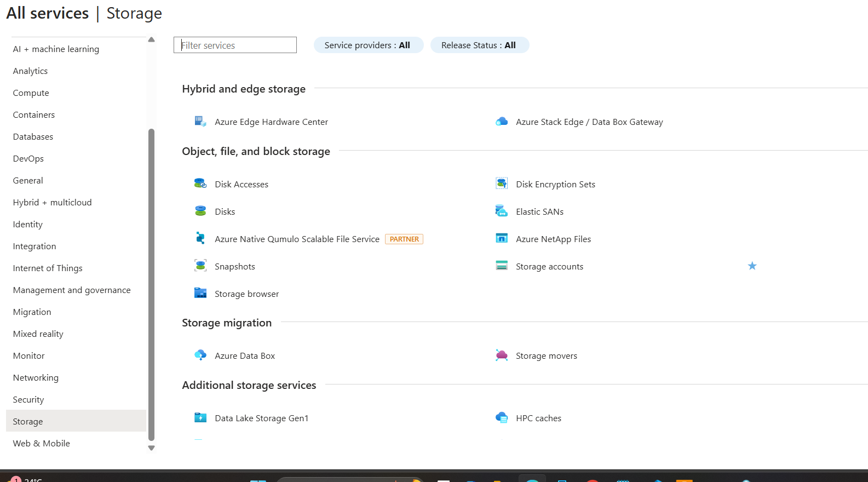
Task: Click the Disk Encryption Sets icon
Action: click(x=502, y=184)
